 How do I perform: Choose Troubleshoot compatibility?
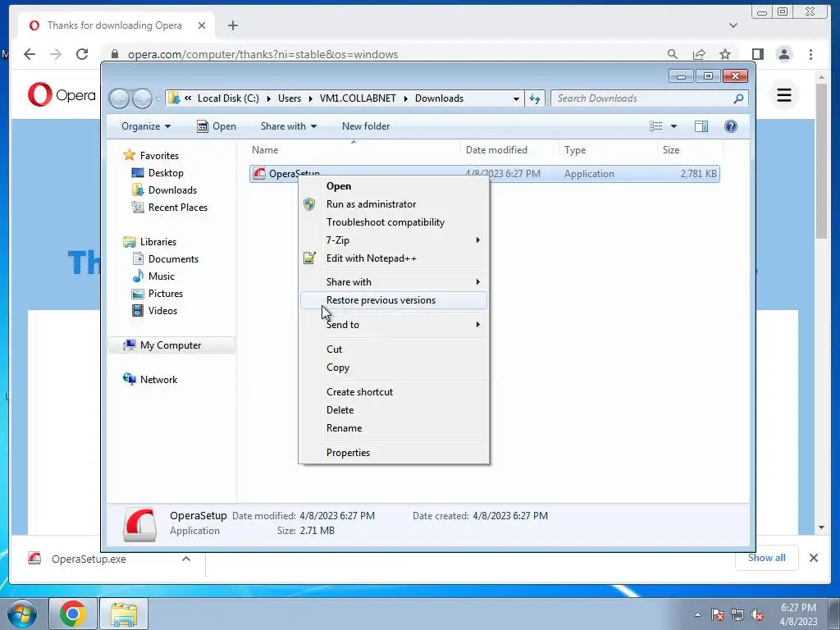coord(394,222)
